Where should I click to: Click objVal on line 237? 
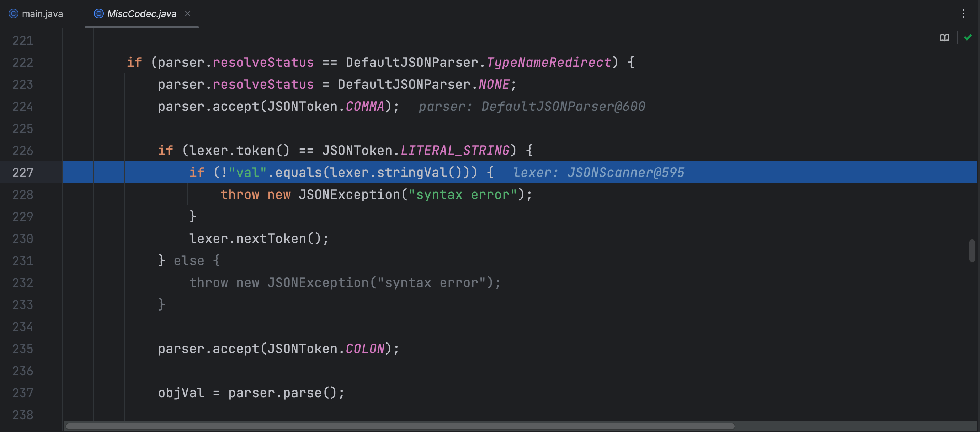181,393
